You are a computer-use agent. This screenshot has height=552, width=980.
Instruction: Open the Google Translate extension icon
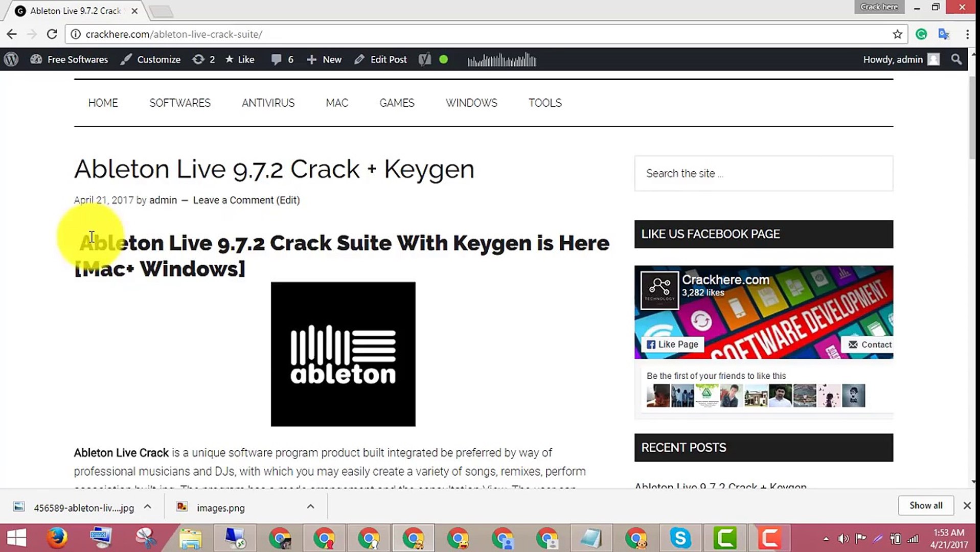(944, 34)
